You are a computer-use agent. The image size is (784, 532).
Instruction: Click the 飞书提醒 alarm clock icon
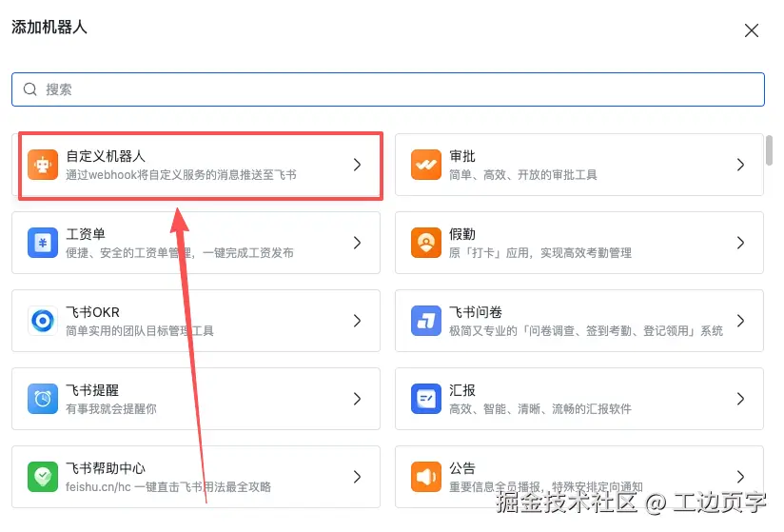coord(43,399)
